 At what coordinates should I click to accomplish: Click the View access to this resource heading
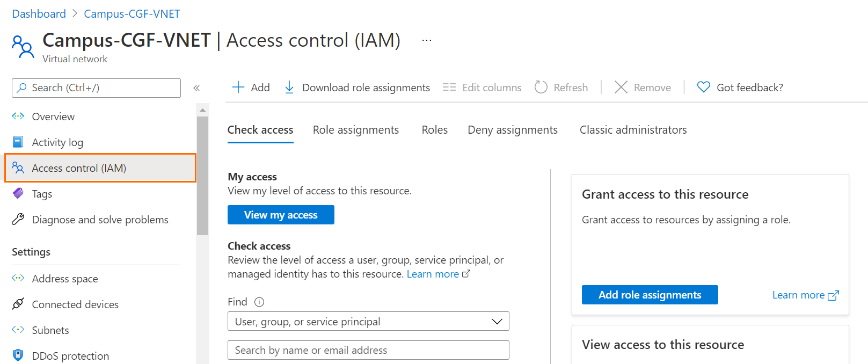coord(663,345)
